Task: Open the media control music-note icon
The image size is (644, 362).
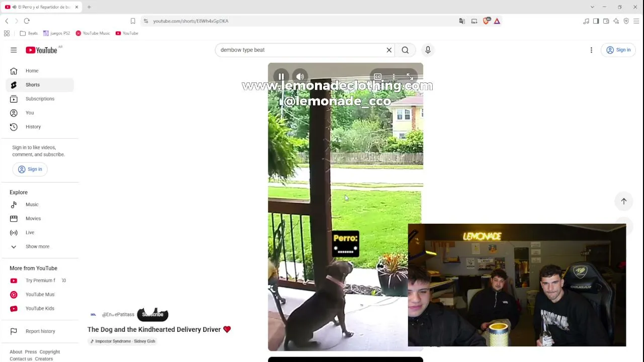Action: tap(586, 21)
